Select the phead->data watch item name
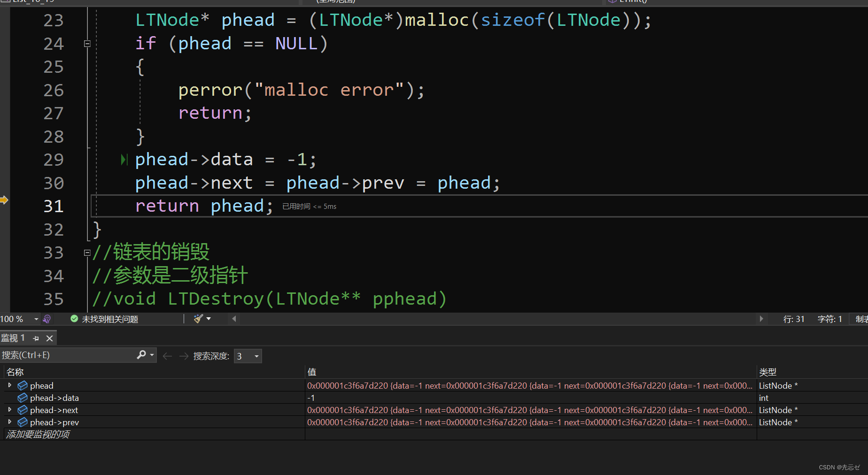 (x=54, y=398)
